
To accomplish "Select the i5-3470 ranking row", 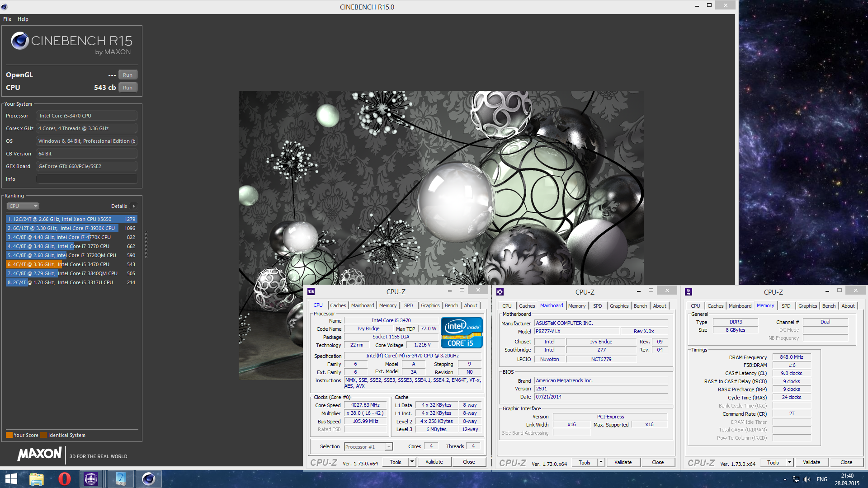I will tap(71, 264).
